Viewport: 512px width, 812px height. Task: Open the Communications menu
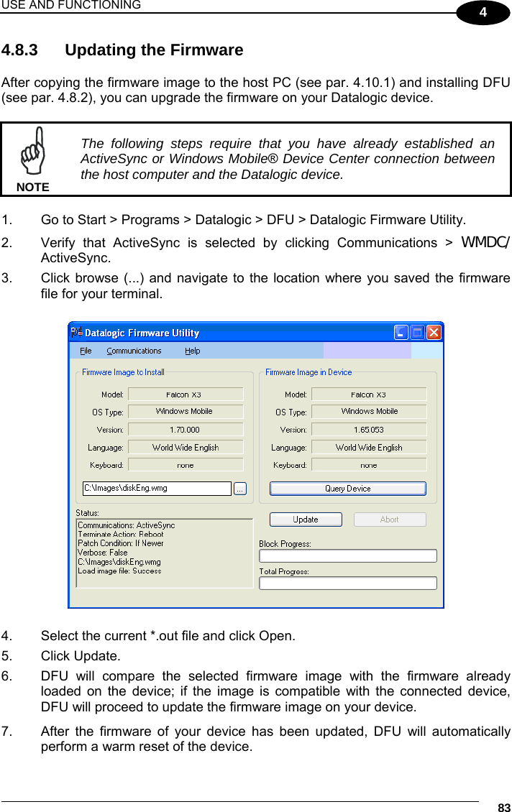[134, 351]
